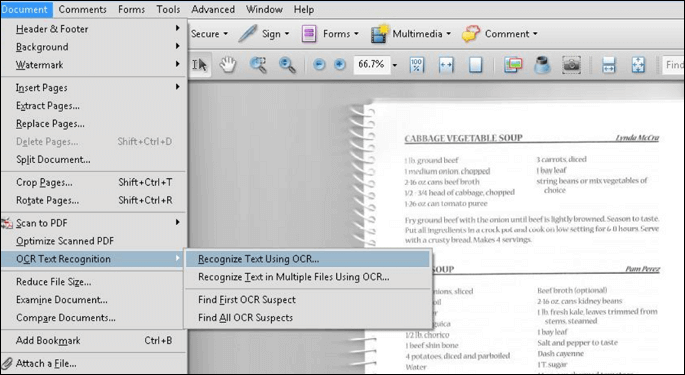Choose Extract Pages from Document menu
Screen dimensions: 685x375
pos(94,106)
